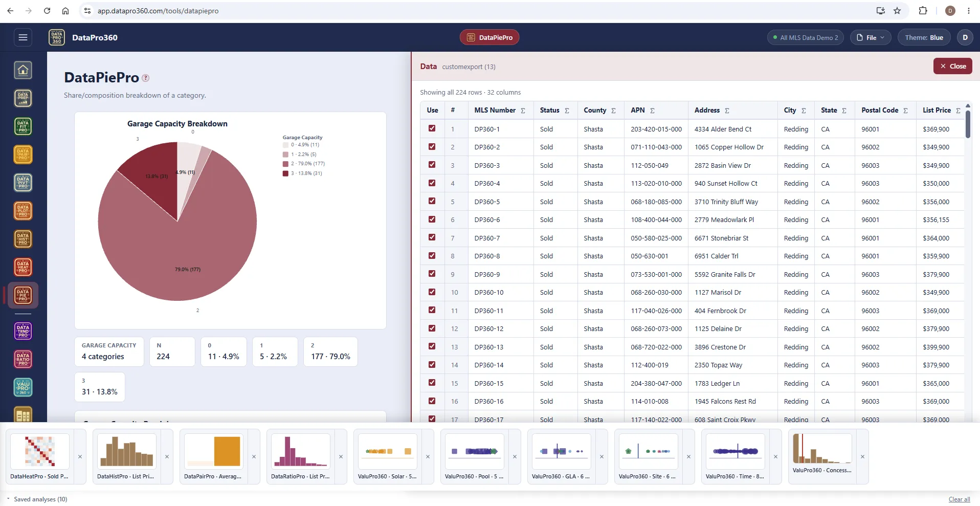Remove the DataHeatPro saved analysis card

point(80,456)
